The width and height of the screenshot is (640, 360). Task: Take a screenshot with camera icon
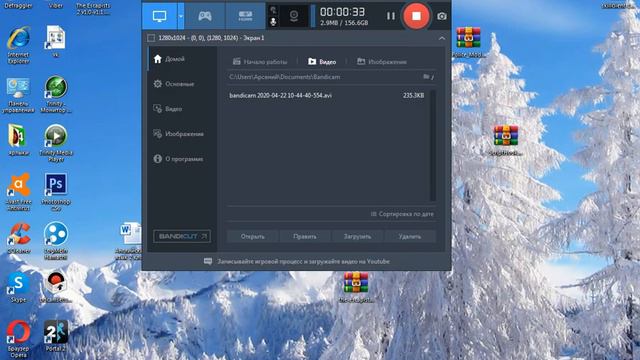pyautogui.click(x=442, y=16)
